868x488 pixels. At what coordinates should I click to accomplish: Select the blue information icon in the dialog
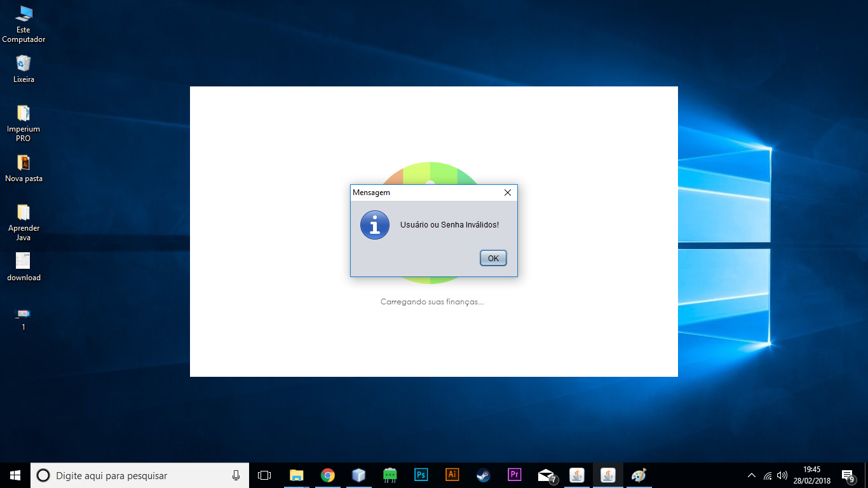pos(375,225)
